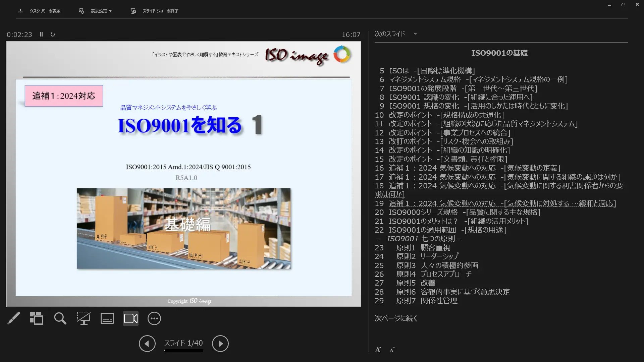Click the notes footer 次ページに続く
Screen dimensions: 644x362
pos(396,318)
